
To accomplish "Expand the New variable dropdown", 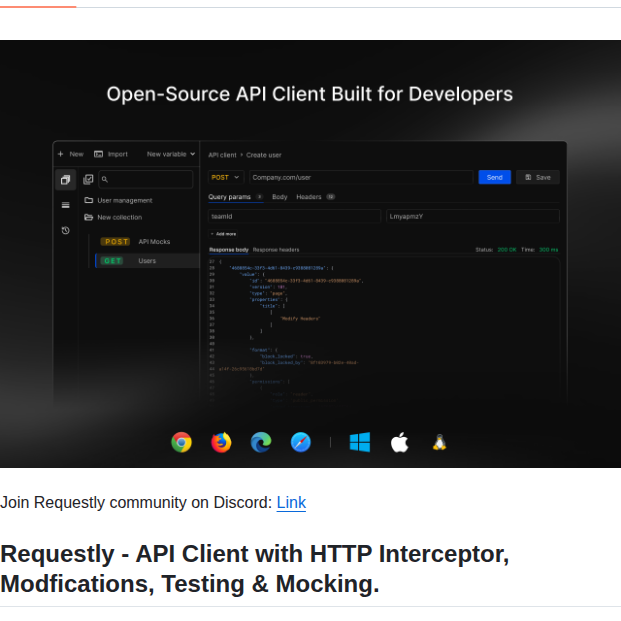I will [171, 154].
